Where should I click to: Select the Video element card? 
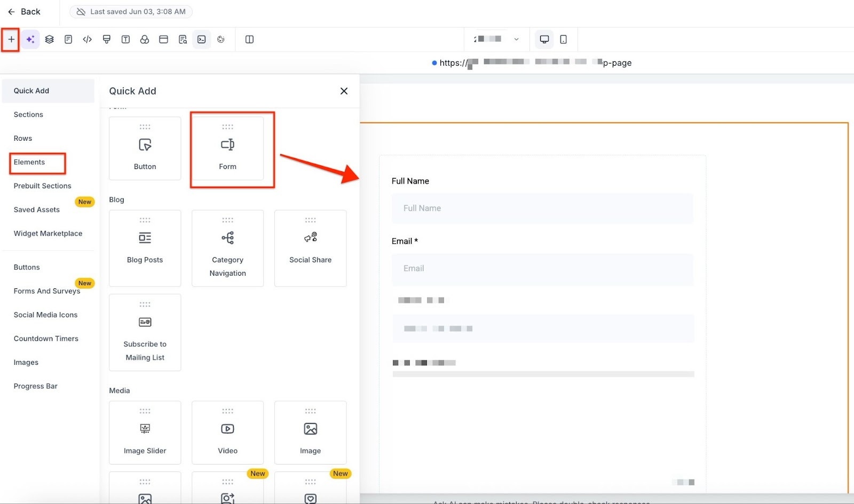tap(228, 433)
